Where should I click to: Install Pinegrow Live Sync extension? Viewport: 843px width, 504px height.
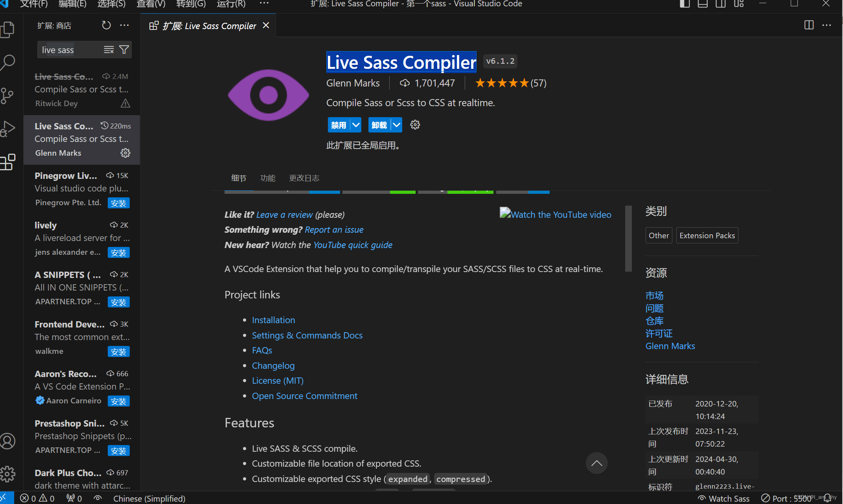click(119, 203)
